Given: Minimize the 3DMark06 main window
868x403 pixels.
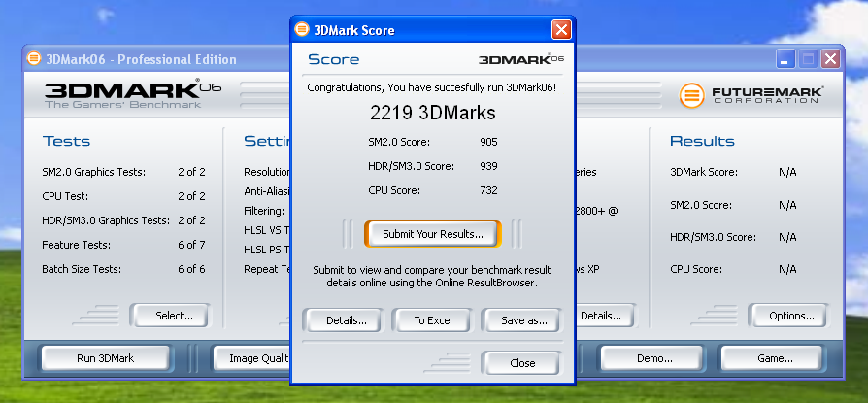Looking at the screenshot, I should click(x=785, y=59).
